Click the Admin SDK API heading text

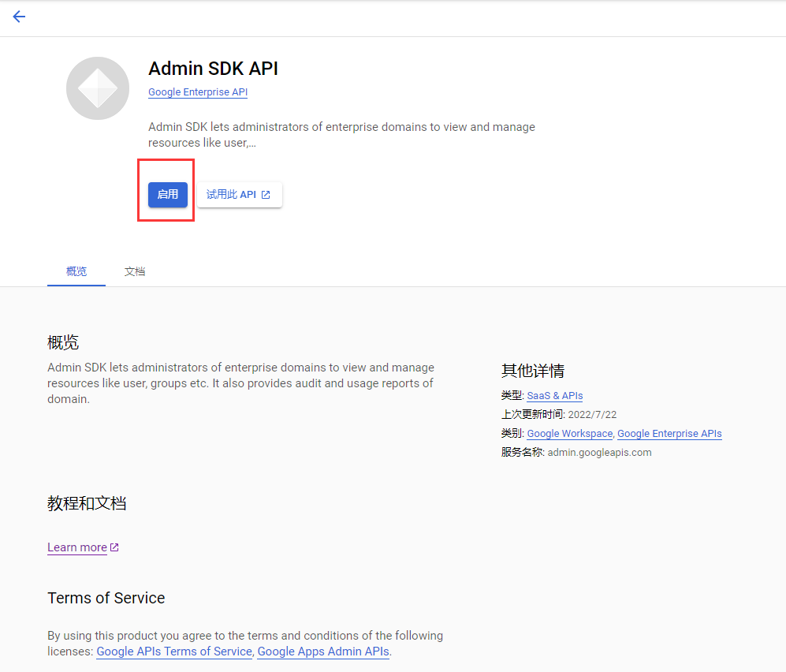(213, 69)
